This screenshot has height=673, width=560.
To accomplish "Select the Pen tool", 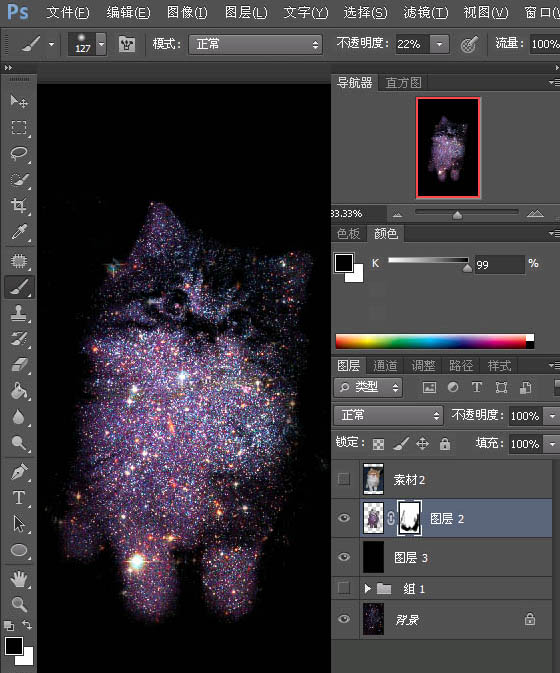I will pos(19,472).
